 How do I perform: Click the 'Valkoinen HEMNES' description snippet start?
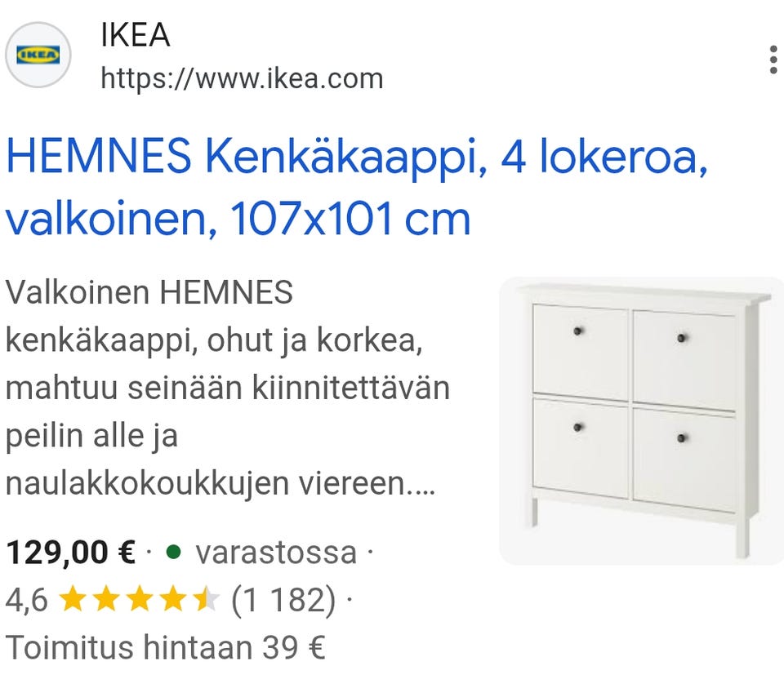(x=149, y=292)
